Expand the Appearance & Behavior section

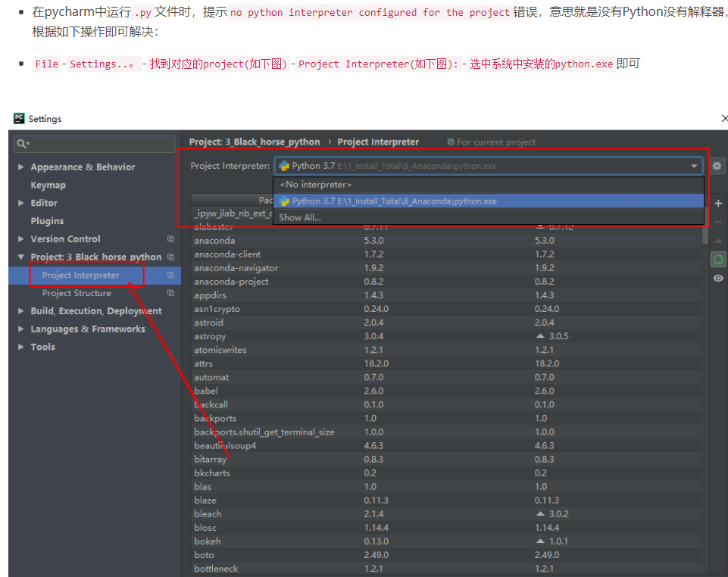[21, 167]
